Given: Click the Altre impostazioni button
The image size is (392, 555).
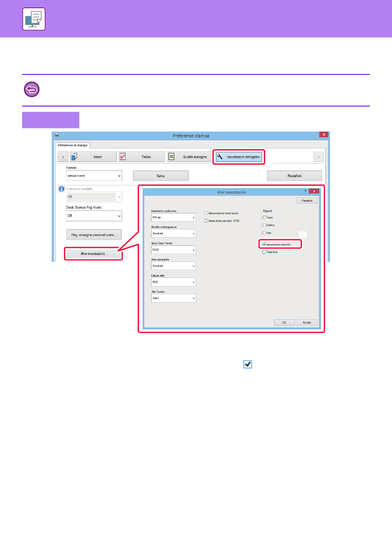Looking at the screenshot, I should (x=94, y=254).
